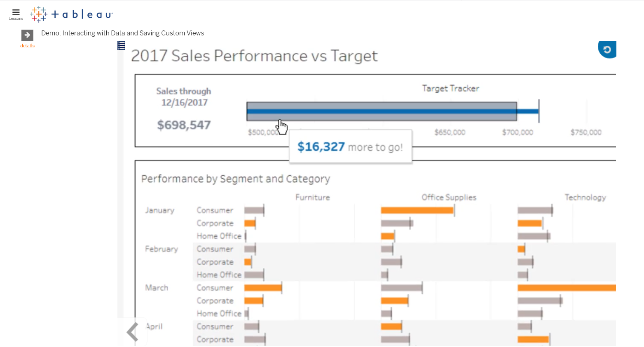
Task: Expand the details arrow panel
Action: click(x=27, y=35)
